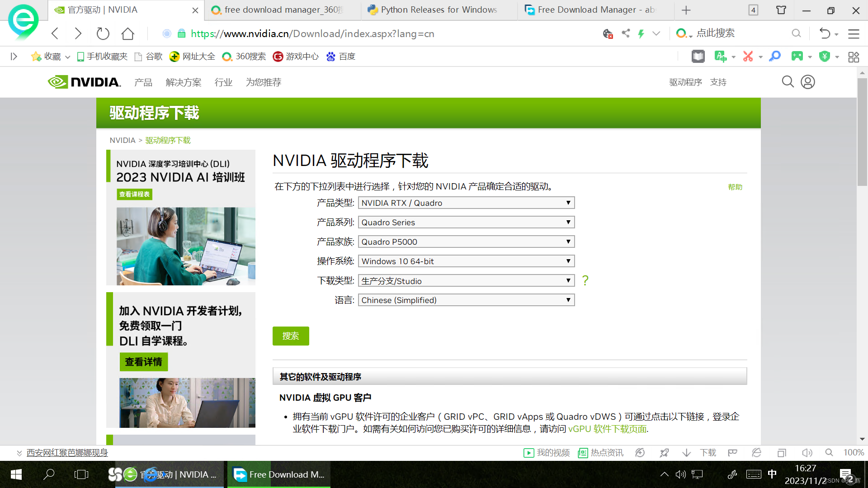Expand the 产品家族 Quadro P5000 dropdown

pos(466,242)
